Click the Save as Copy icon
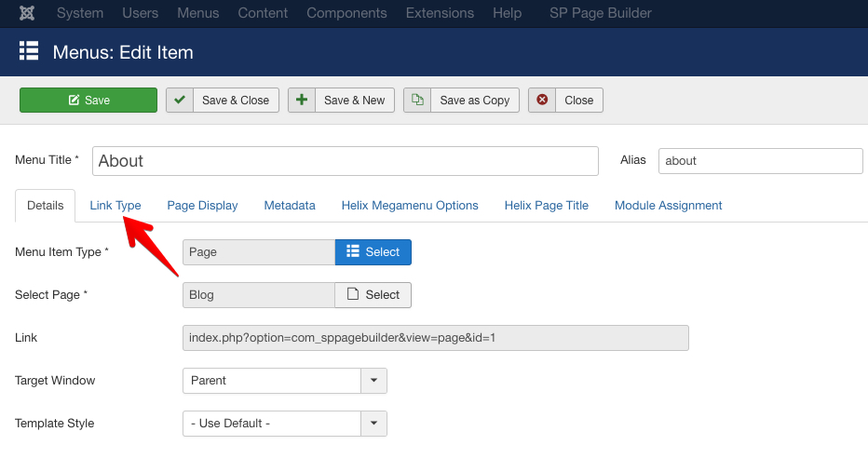The image size is (868, 472). click(x=417, y=101)
